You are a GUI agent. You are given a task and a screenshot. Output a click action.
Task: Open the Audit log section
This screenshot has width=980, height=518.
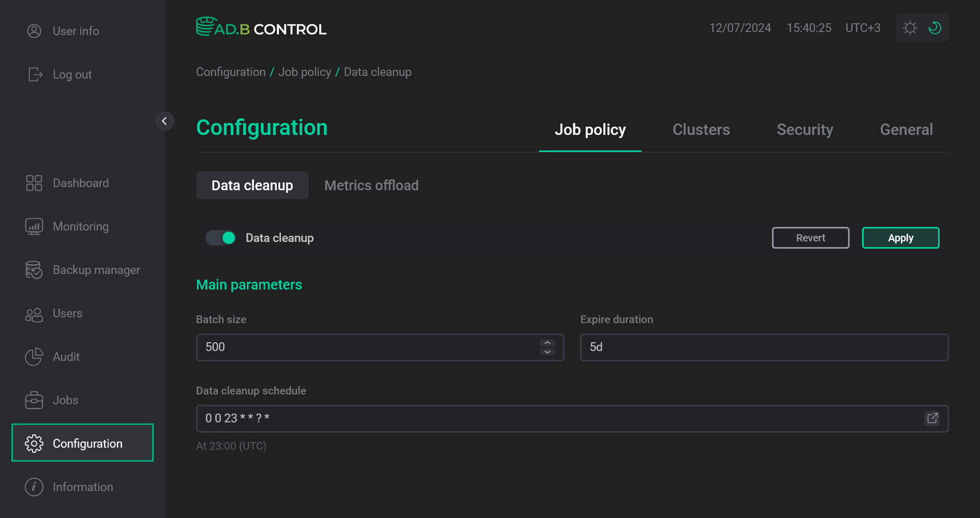pos(66,356)
